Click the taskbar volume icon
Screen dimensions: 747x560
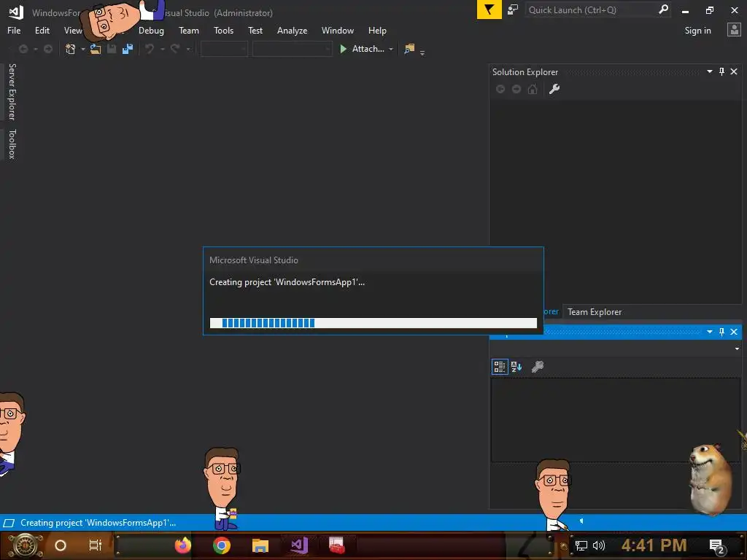point(598,545)
